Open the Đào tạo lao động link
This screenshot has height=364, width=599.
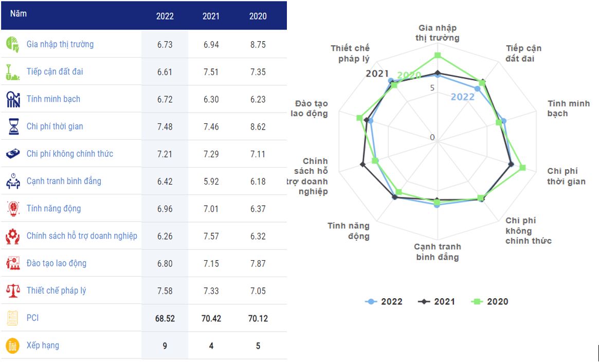[x=57, y=263]
